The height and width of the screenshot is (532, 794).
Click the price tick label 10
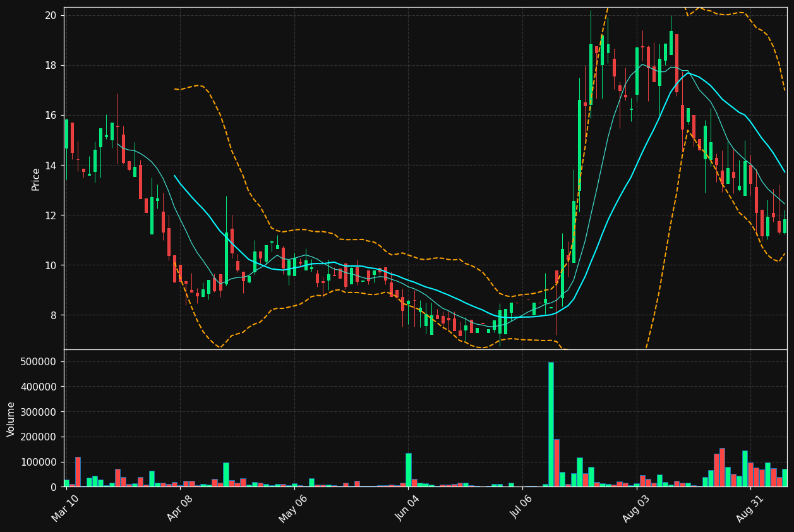click(51, 265)
